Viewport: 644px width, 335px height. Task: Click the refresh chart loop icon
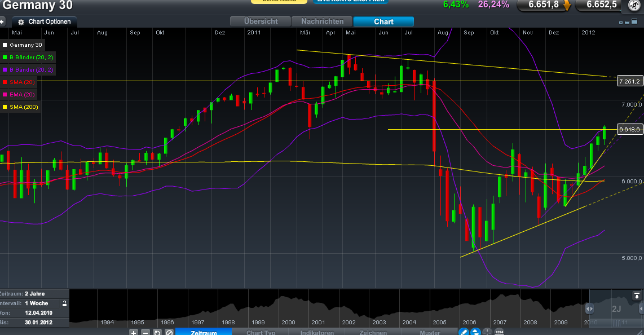coord(157,332)
